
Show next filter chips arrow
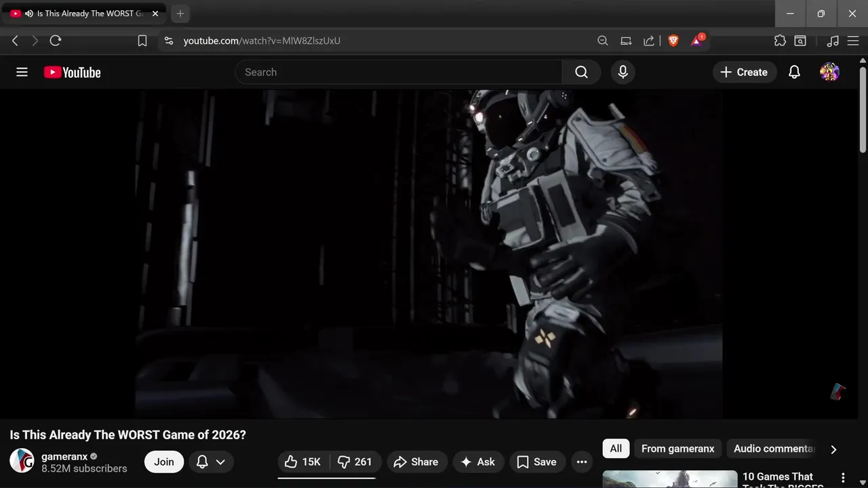(833, 449)
